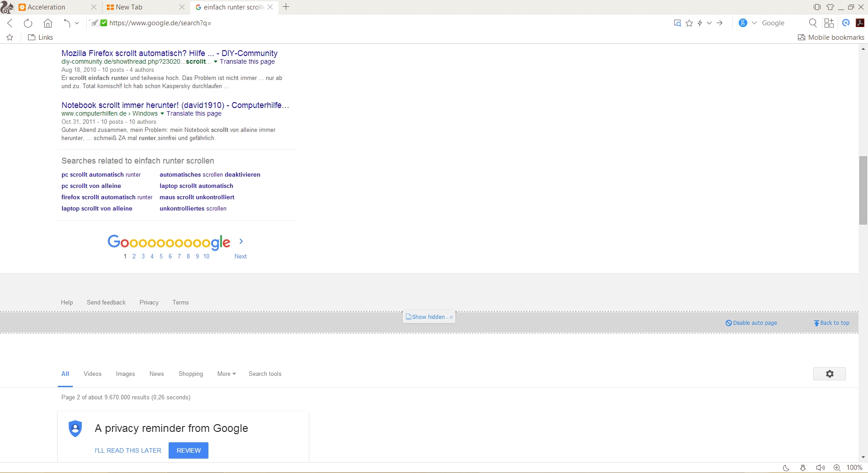Select the Videos search tab

93,374
